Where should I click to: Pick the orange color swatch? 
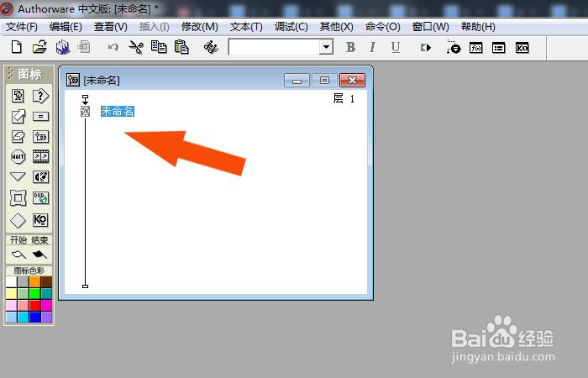pos(35,281)
